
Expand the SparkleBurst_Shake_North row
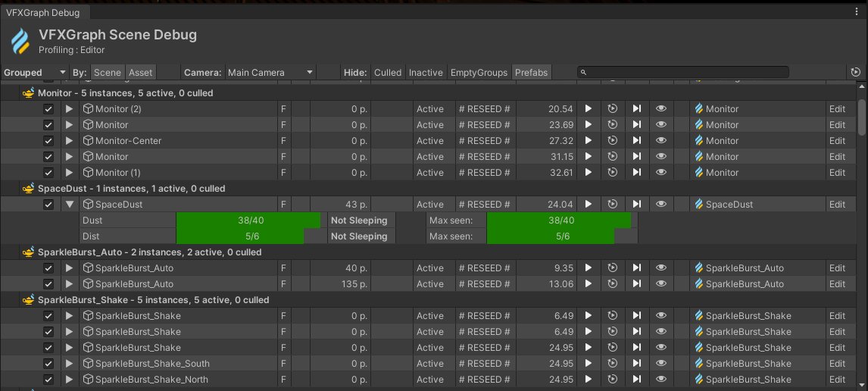[69, 380]
